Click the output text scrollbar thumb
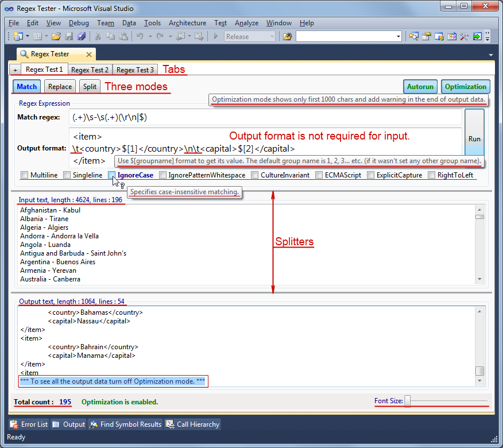 click(479, 370)
